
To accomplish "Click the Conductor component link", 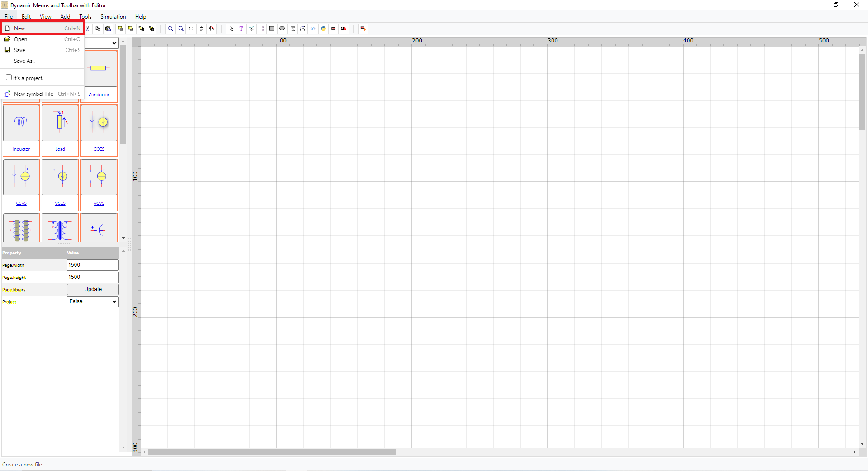I will coord(99,95).
